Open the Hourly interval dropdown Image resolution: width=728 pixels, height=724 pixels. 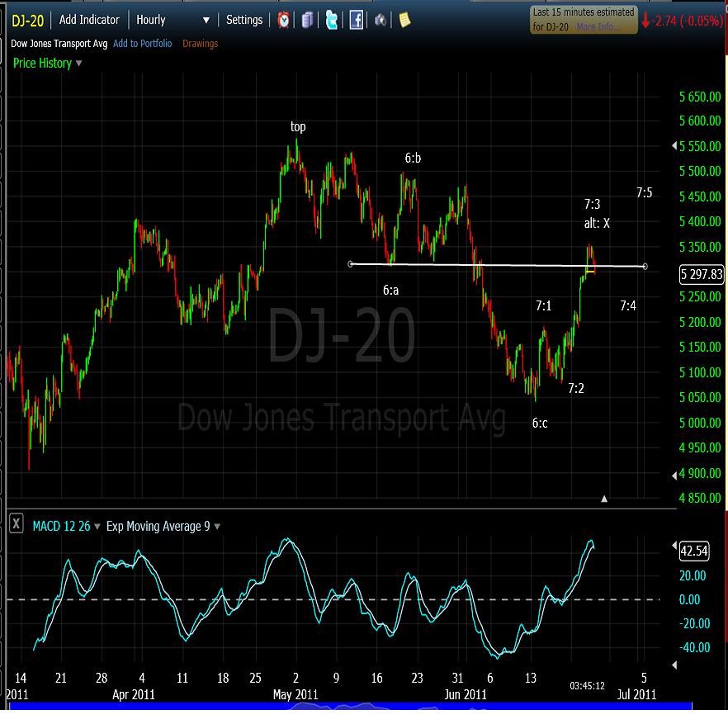pos(173,20)
